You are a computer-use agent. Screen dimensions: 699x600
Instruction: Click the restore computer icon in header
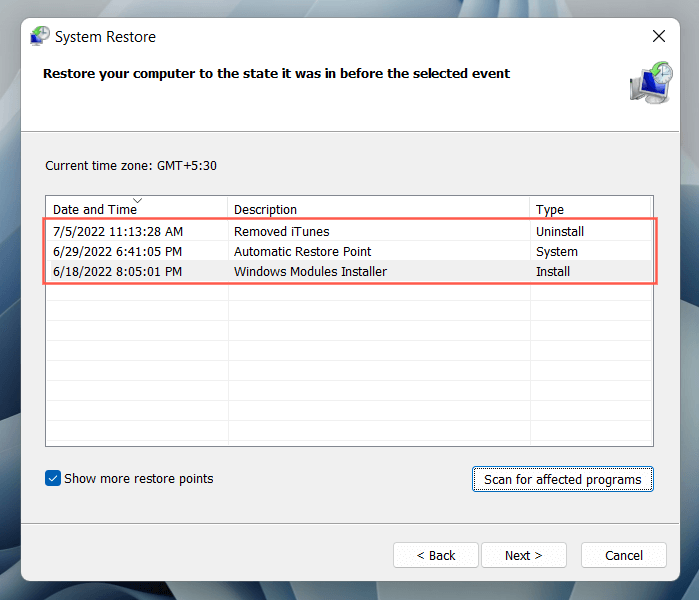pos(651,82)
